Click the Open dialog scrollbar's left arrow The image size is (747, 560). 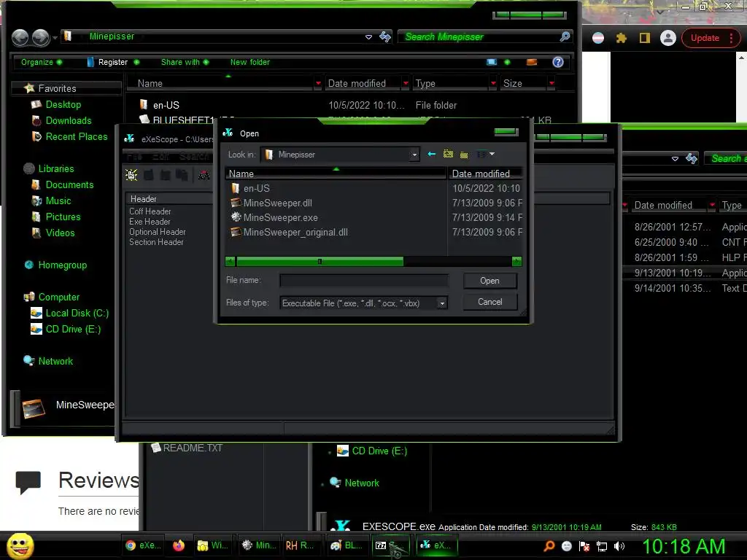tap(230, 262)
